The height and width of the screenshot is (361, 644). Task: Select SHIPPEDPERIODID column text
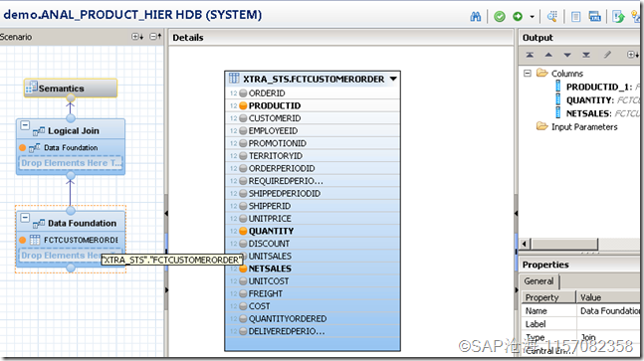click(285, 194)
